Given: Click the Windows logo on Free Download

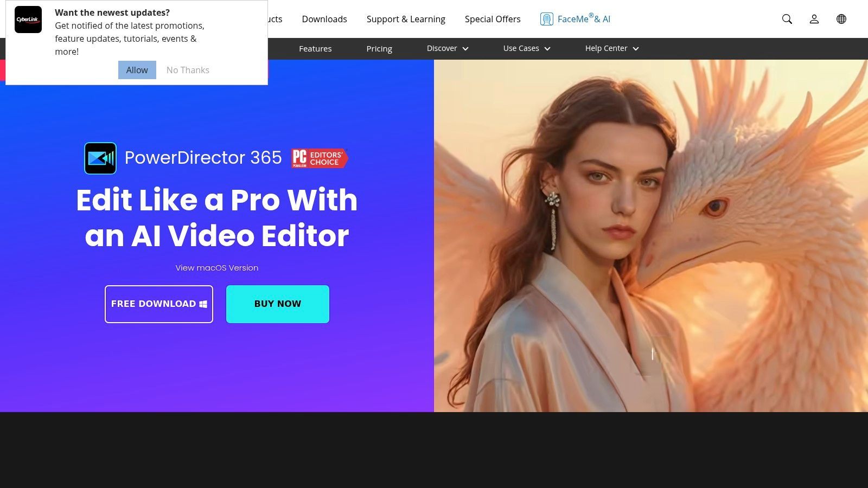Looking at the screenshot, I should click(203, 304).
